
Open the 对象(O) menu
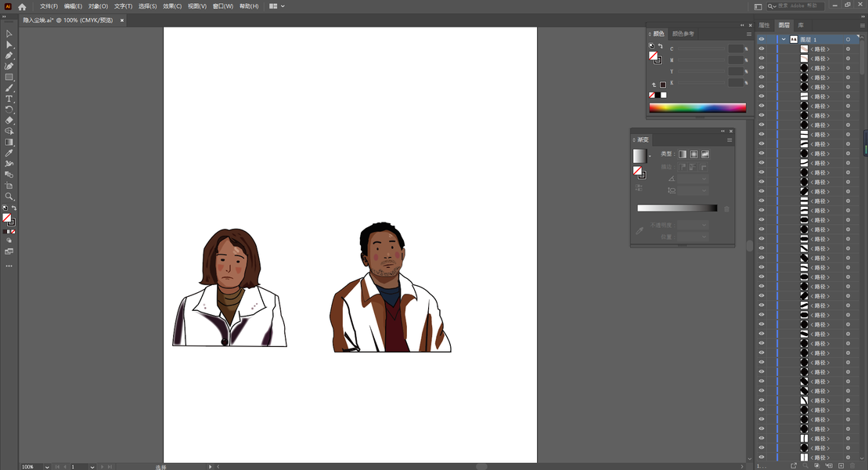click(x=98, y=6)
